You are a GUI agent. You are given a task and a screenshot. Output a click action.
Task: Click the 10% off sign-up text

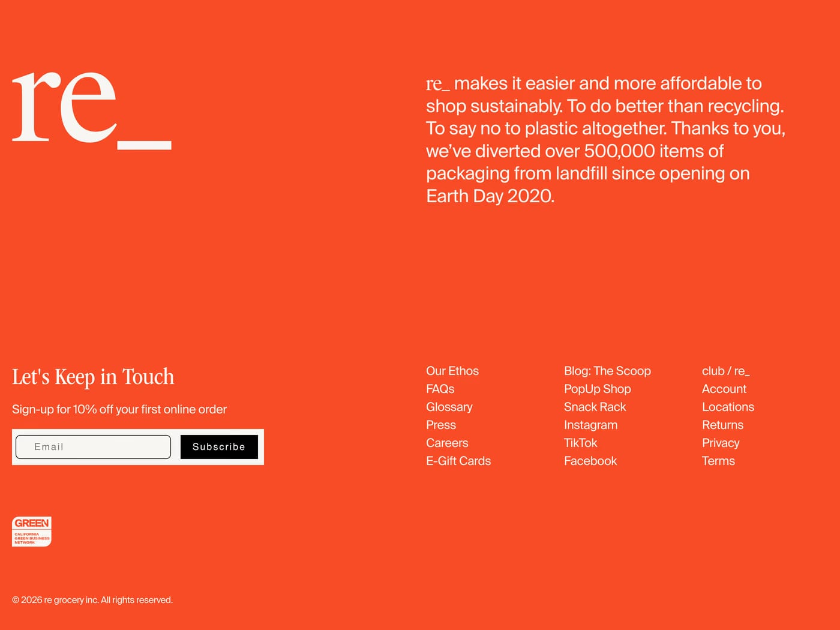click(119, 409)
